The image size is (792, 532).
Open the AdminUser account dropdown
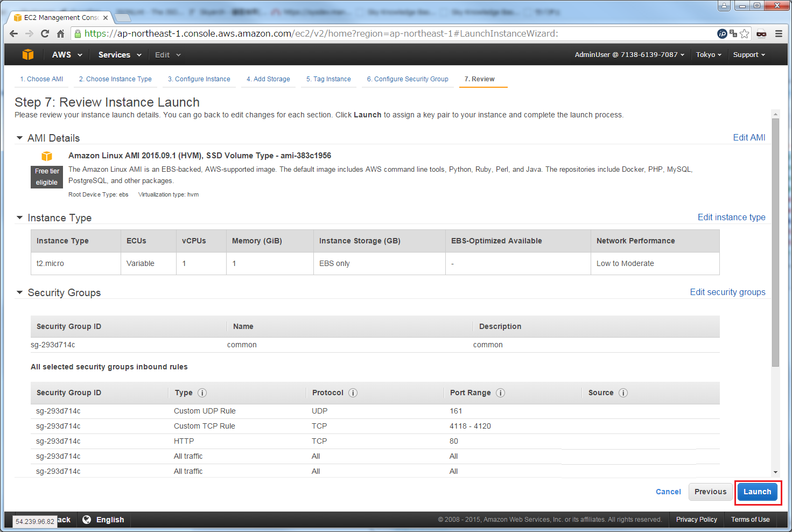(629, 54)
